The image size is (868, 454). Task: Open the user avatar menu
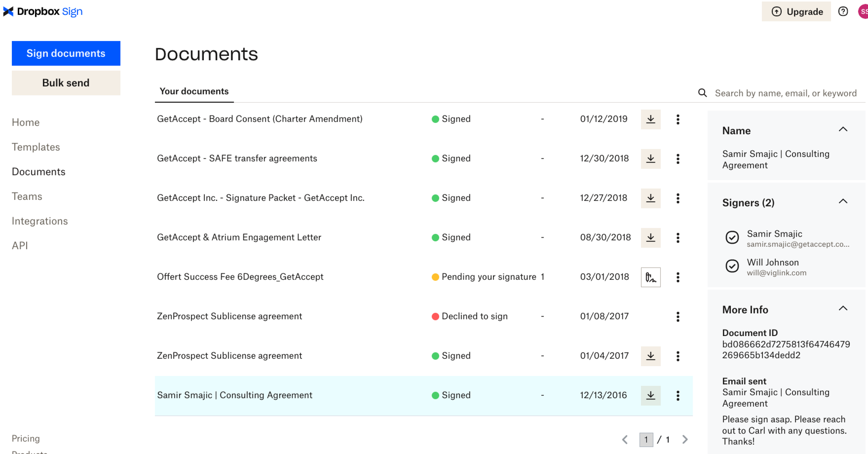(863, 11)
